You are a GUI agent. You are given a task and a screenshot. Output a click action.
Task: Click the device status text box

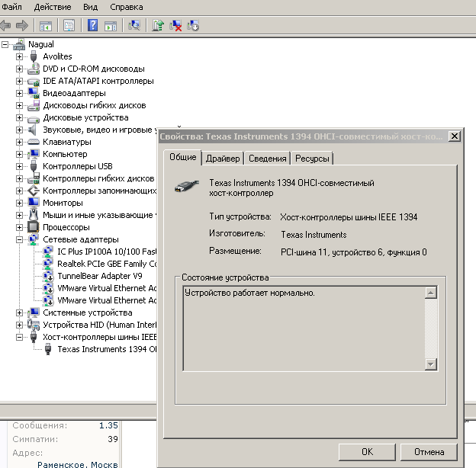[x=304, y=329]
